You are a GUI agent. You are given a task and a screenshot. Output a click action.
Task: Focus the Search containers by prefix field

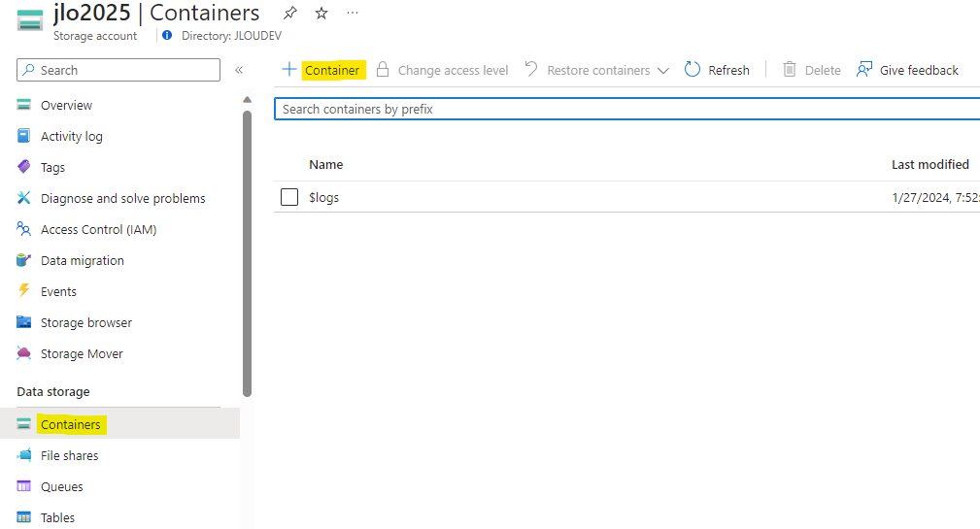(x=626, y=109)
